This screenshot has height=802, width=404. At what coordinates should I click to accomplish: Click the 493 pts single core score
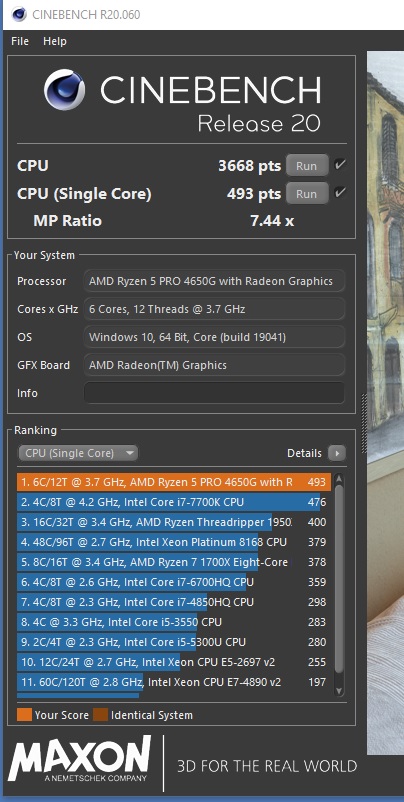click(254, 194)
